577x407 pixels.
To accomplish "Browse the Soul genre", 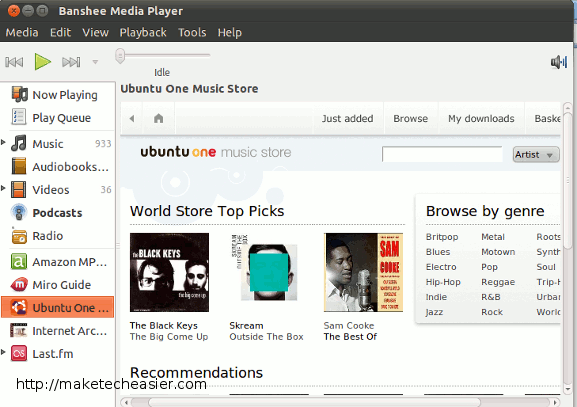I will click(546, 267).
